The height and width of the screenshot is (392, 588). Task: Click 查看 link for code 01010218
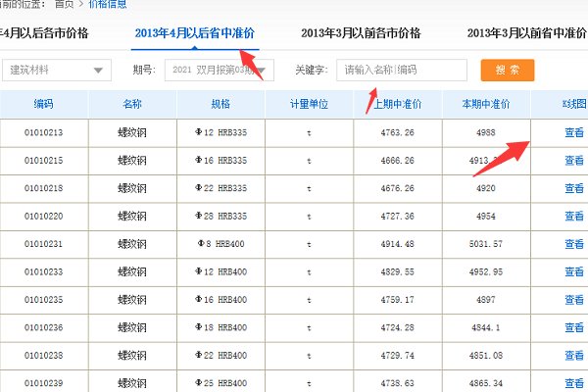[x=574, y=188]
